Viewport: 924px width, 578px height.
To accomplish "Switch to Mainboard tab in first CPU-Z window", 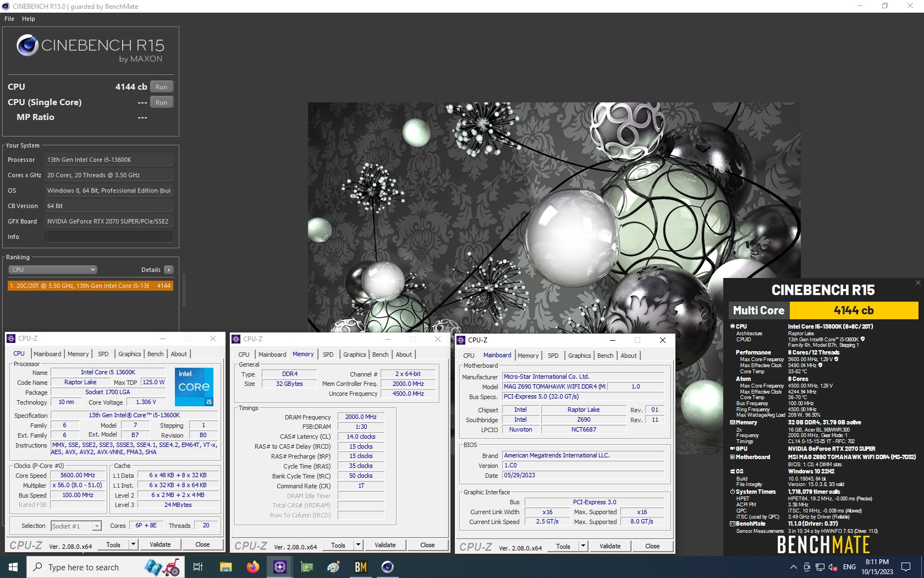I will 47,354.
